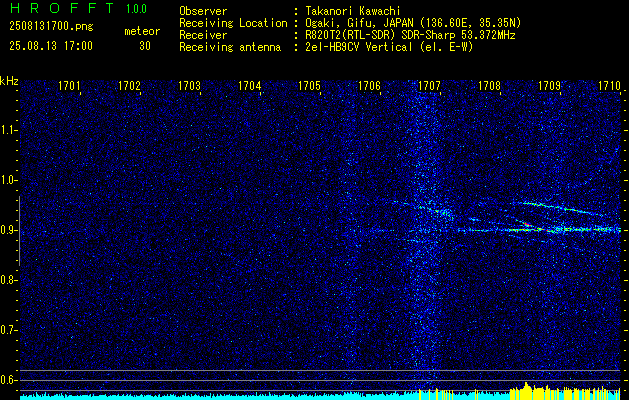Image resolution: width=629 pixels, height=400 pixels.
Task: Click the R820T2(RTL-SDR) SDR-Sharp 53.372MHz text
Action: pos(409,35)
